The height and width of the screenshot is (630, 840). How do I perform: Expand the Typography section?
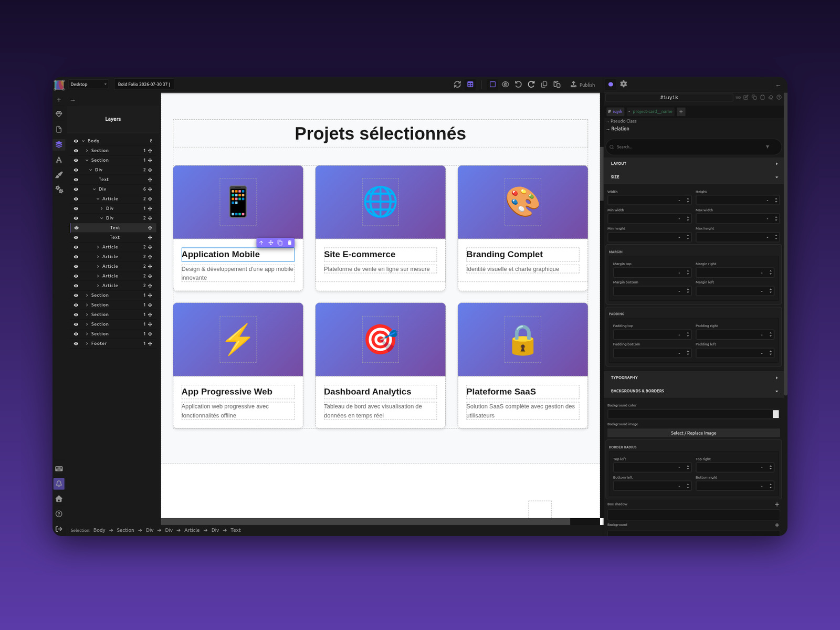pyautogui.click(x=693, y=377)
